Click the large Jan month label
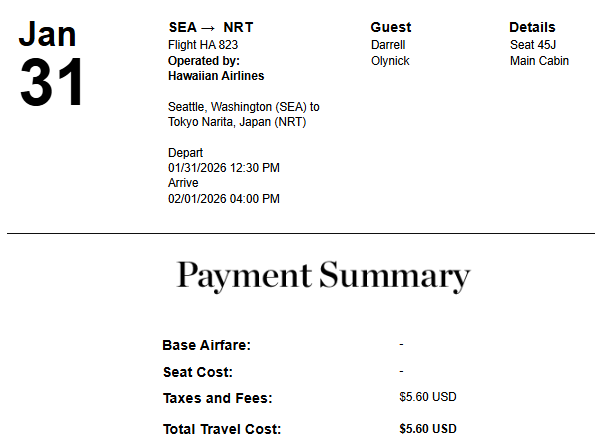The image size is (595, 443). [47, 34]
